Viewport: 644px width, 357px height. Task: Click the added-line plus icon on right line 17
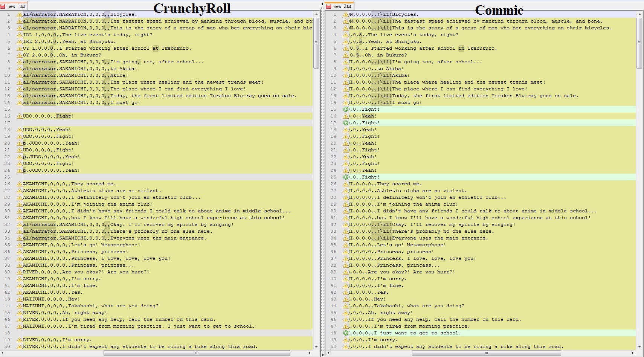(x=346, y=123)
